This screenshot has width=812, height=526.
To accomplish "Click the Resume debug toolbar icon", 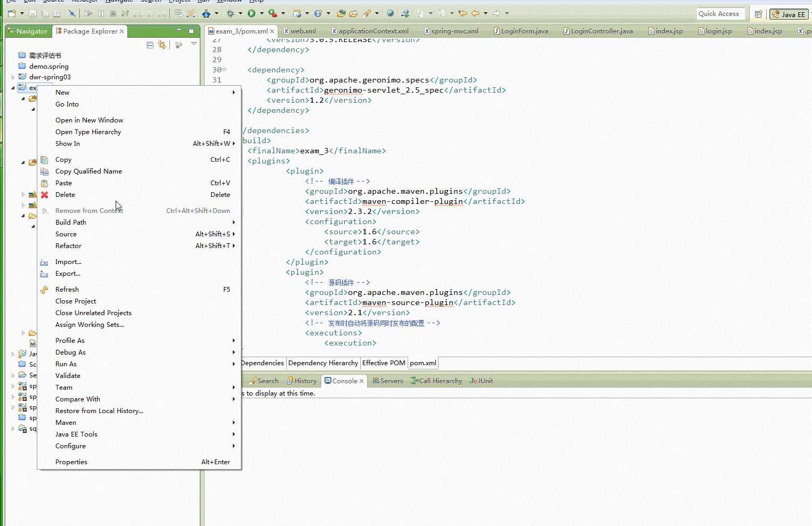I will (x=88, y=13).
